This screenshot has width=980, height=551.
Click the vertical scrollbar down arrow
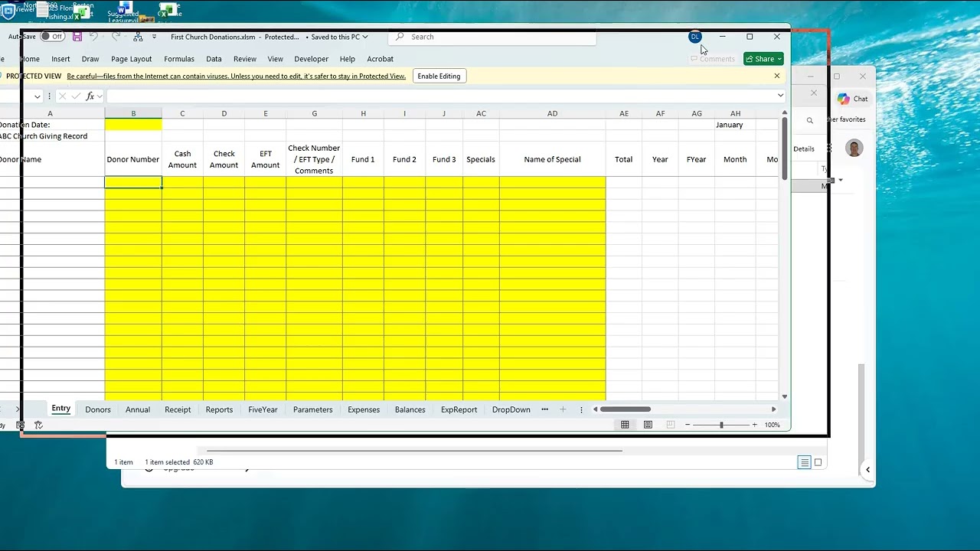pos(785,396)
